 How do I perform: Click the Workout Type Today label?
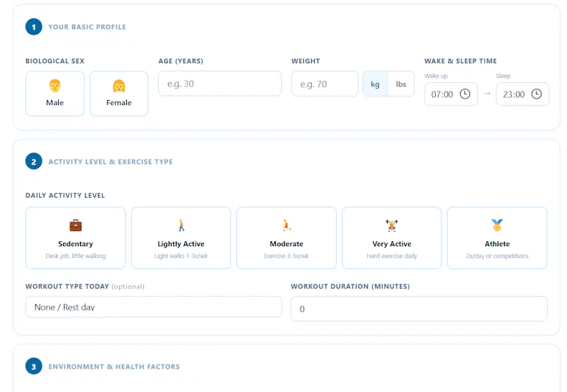(x=67, y=286)
